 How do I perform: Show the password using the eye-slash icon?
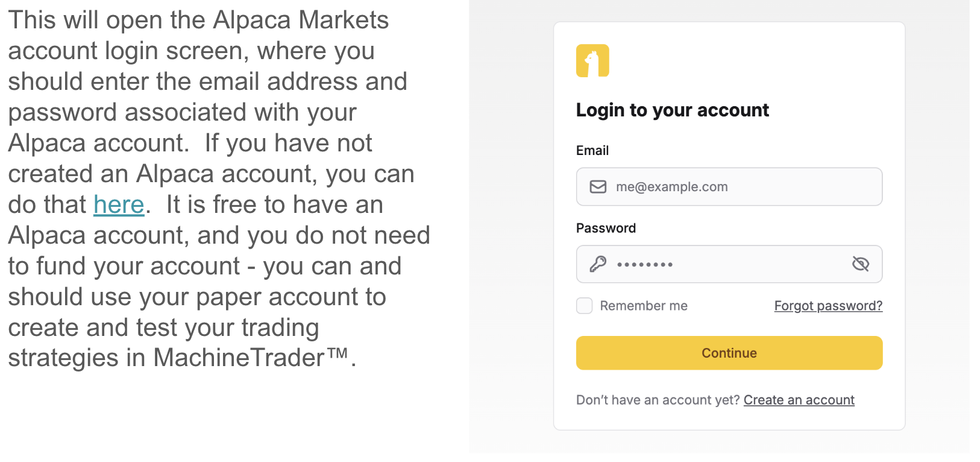[860, 264]
